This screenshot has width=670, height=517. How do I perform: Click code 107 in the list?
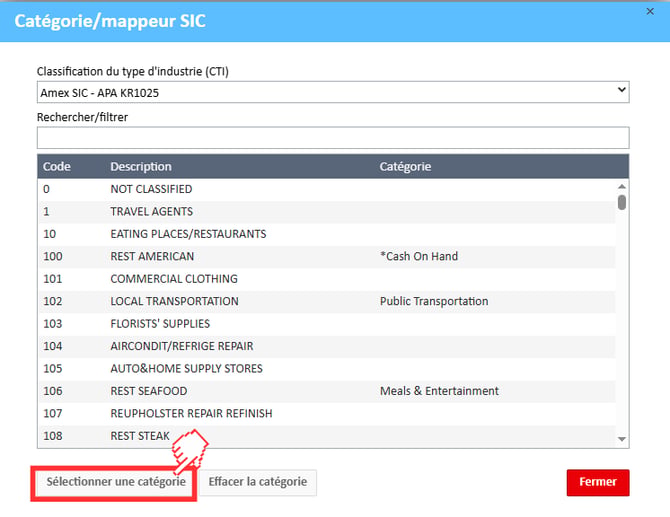pyautogui.click(x=53, y=414)
